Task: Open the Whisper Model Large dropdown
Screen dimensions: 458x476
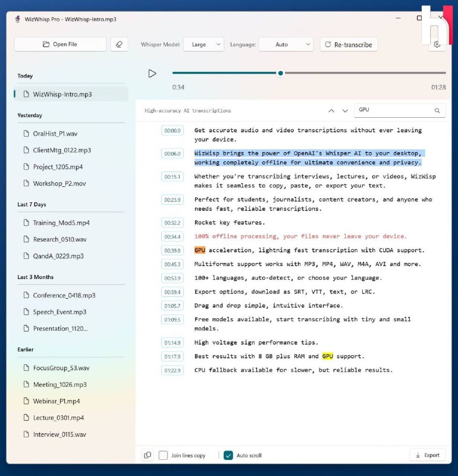Action: (203, 44)
